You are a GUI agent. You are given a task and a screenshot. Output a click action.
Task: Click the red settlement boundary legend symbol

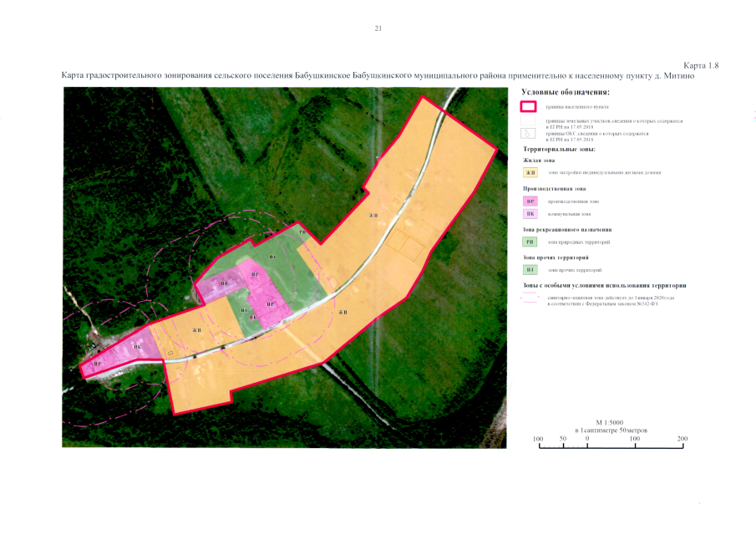[x=528, y=107]
